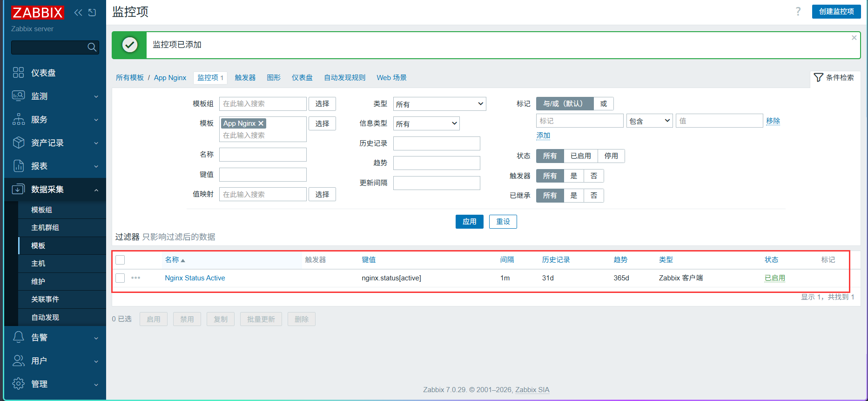Toggle the select-all items checkbox
This screenshot has height=401, width=868.
[x=120, y=260]
